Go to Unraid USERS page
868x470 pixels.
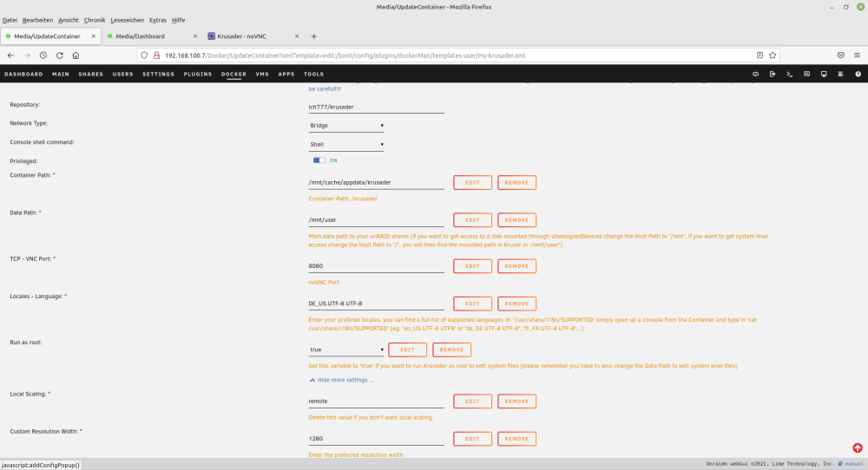(123, 74)
